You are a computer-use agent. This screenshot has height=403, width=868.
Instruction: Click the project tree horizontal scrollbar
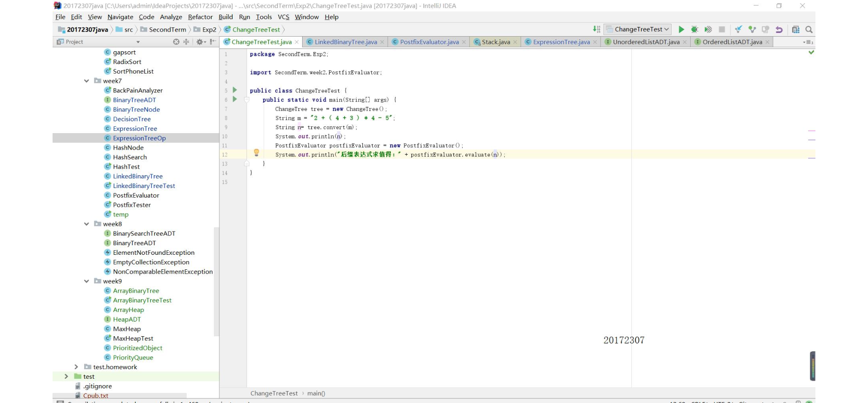tap(120, 395)
